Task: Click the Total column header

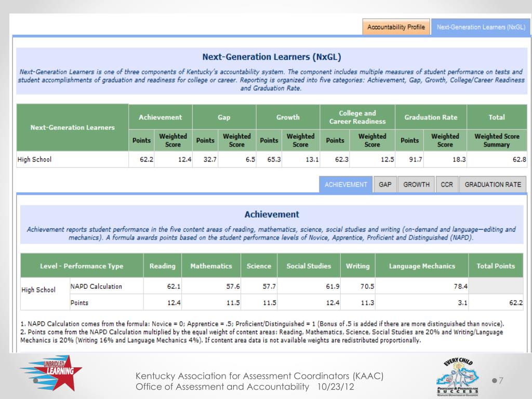Action: (x=497, y=117)
